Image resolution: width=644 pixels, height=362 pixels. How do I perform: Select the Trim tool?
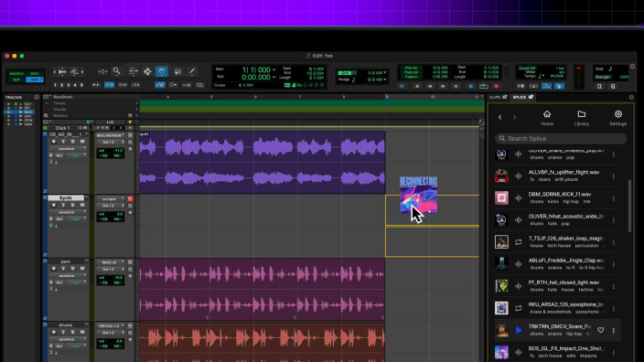click(x=133, y=71)
